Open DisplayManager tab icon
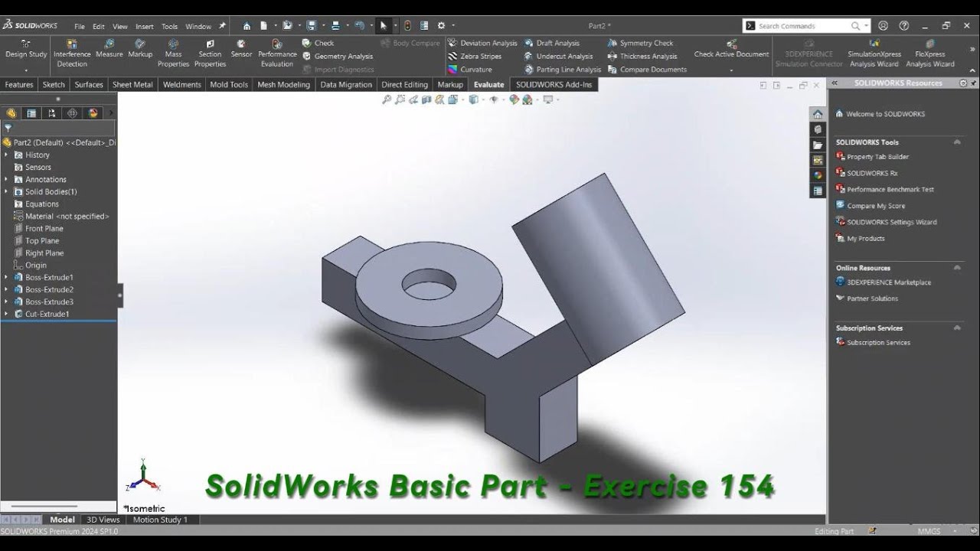This screenshot has height=551, width=980. (x=93, y=113)
